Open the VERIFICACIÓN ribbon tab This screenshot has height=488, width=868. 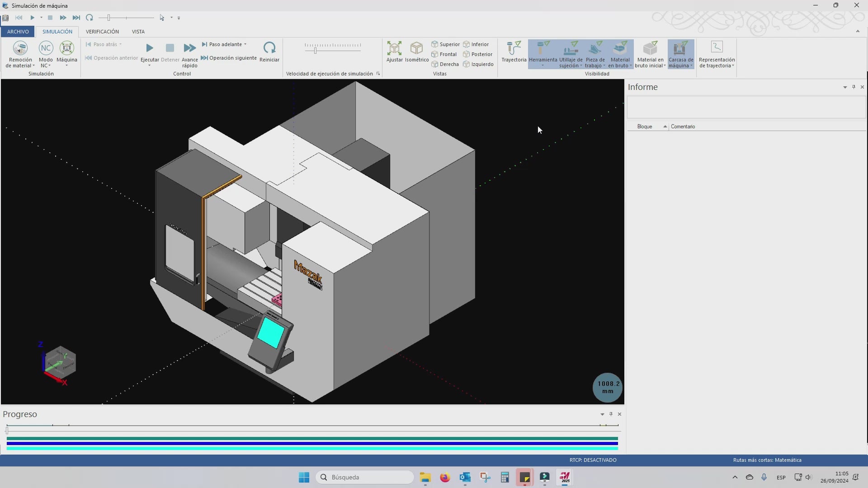[x=102, y=32]
